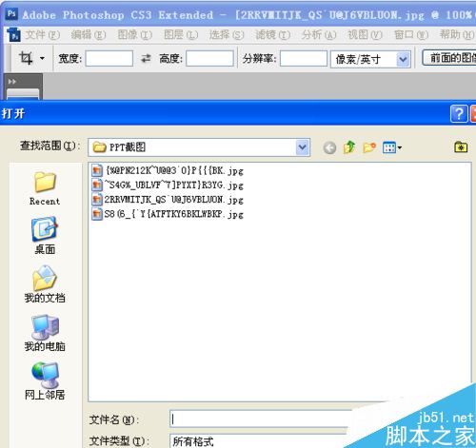Open Recent places shortcut
The width and height of the screenshot is (476, 448).
pyautogui.click(x=45, y=188)
